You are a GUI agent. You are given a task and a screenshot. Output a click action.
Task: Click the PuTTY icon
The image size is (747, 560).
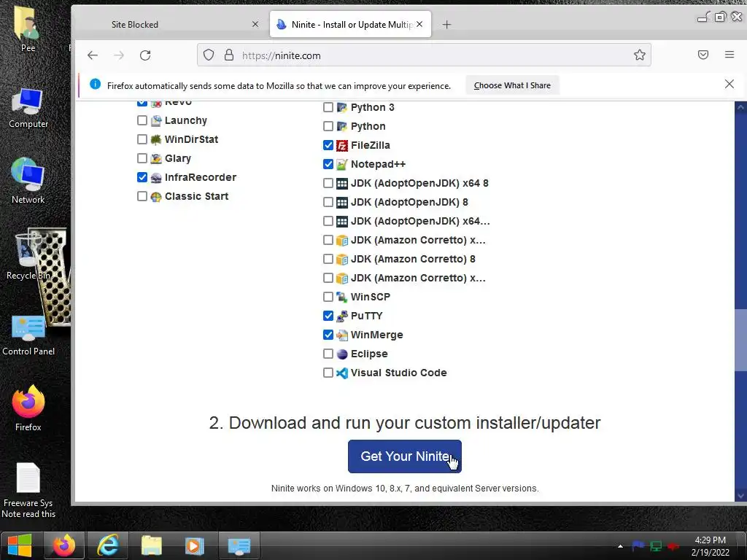341,316
